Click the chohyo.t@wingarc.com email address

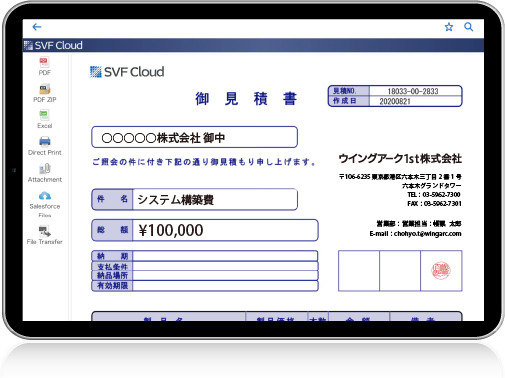(427, 234)
